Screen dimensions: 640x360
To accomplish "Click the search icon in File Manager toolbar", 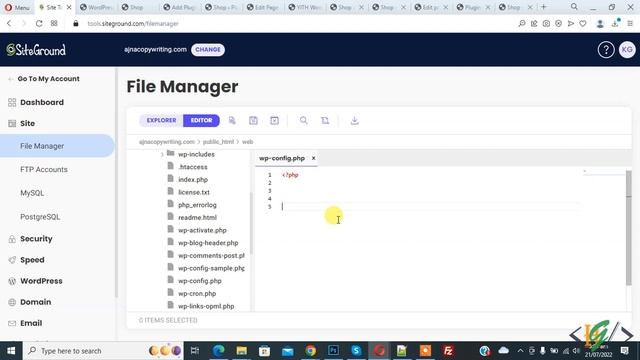I will click(304, 120).
